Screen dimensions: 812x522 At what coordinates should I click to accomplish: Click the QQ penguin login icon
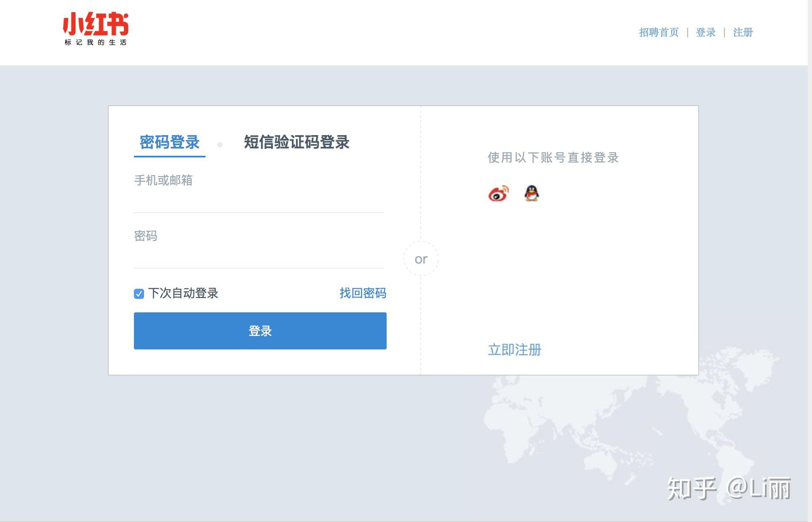coord(532,193)
